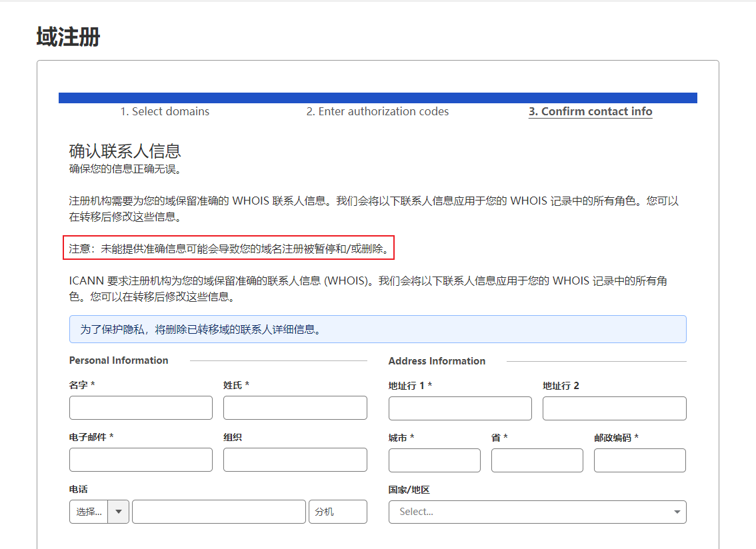Click the phone number input field
756x549 pixels.
pyautogui.click(x=219, y=512)
